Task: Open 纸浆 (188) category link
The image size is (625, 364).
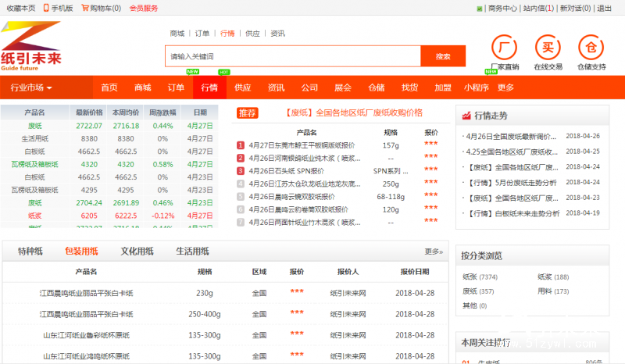Action: coord(552,277)
